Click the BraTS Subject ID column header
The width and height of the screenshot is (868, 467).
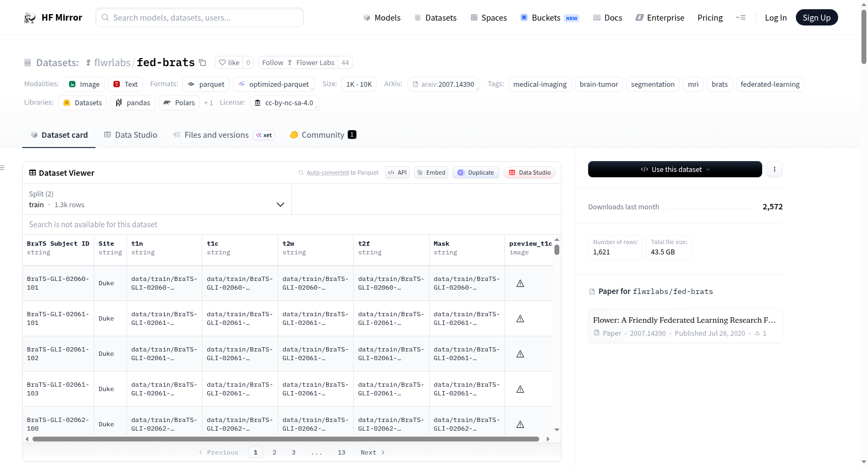(58, 248)
